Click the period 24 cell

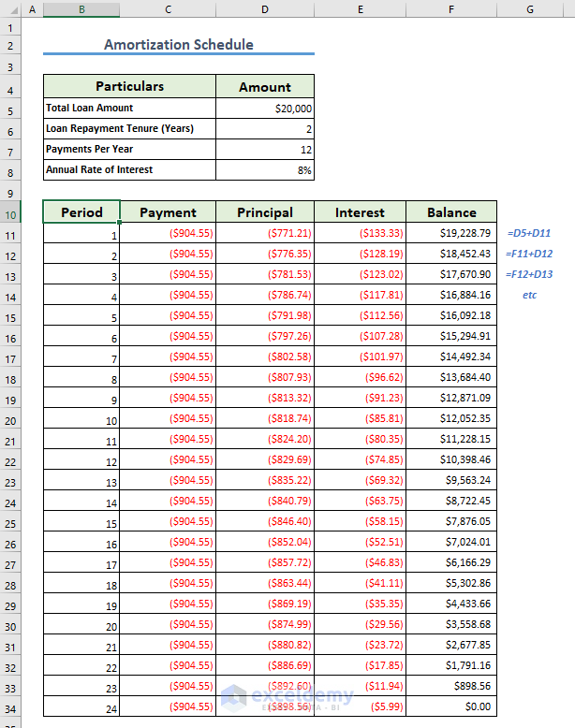pos(81,706)
